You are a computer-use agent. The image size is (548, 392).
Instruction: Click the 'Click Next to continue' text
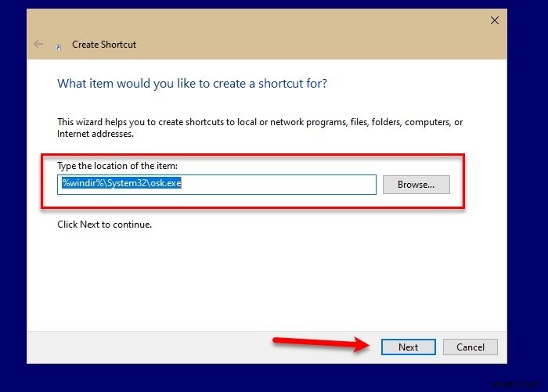(104, 225)
